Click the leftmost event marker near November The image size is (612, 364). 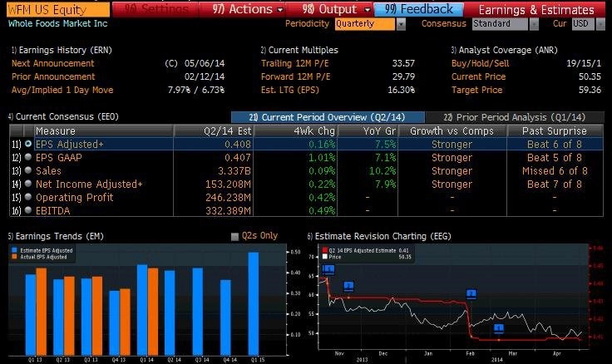click(x=328, y=269)
